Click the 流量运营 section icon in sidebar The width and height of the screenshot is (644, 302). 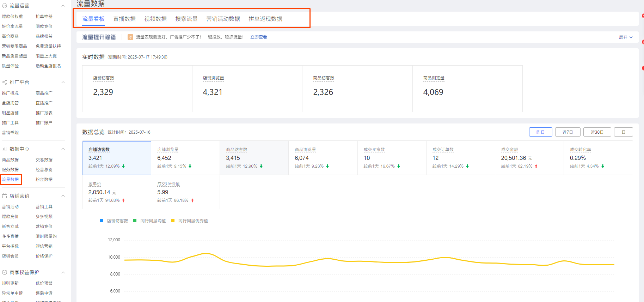[x=5, y=6]
